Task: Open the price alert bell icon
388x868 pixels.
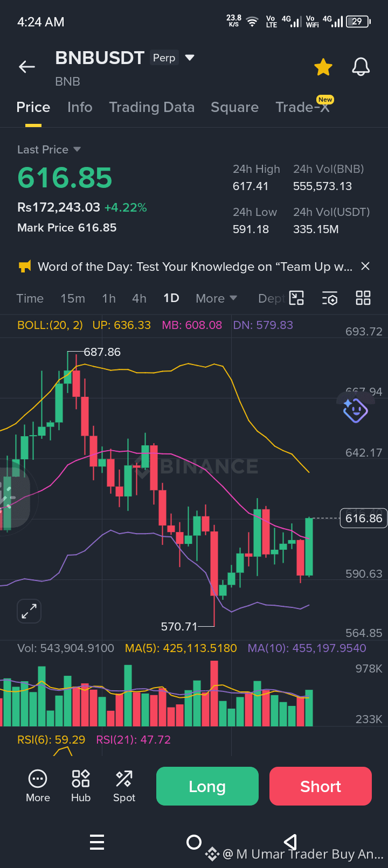Action: [x=361, y=67]
